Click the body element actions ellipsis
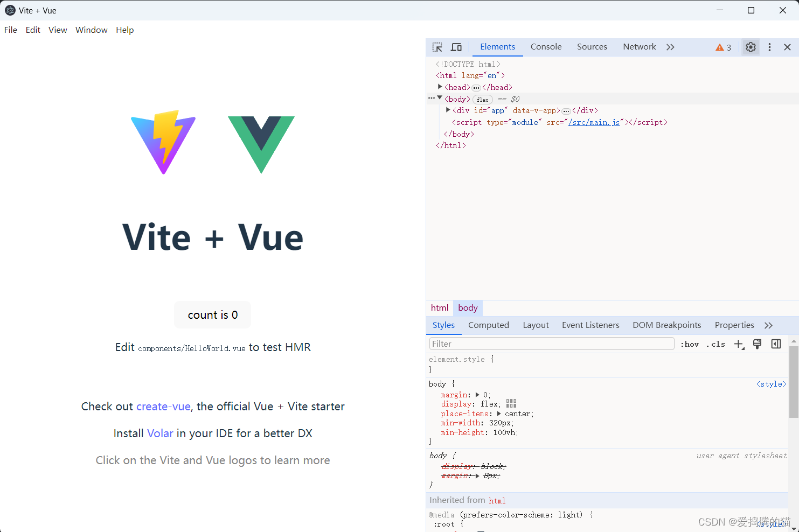This screenshot has height=532, width=799. coord(432,99)
